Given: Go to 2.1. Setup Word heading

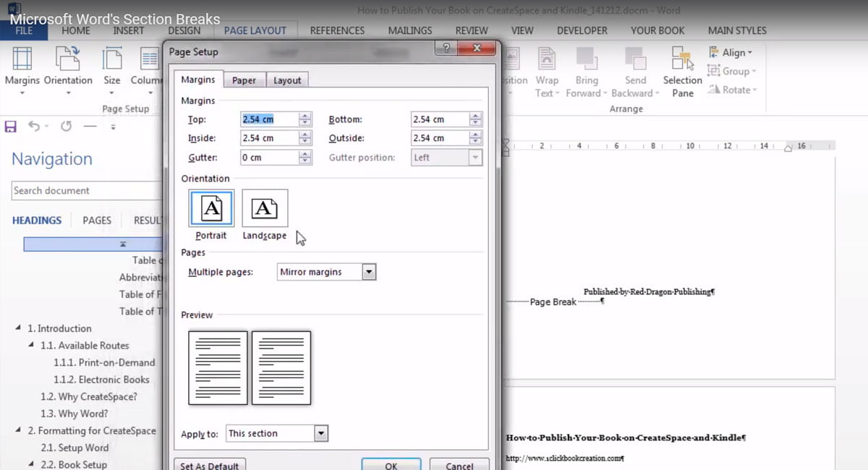Looking at the screenshot, I should coord(75,448).
